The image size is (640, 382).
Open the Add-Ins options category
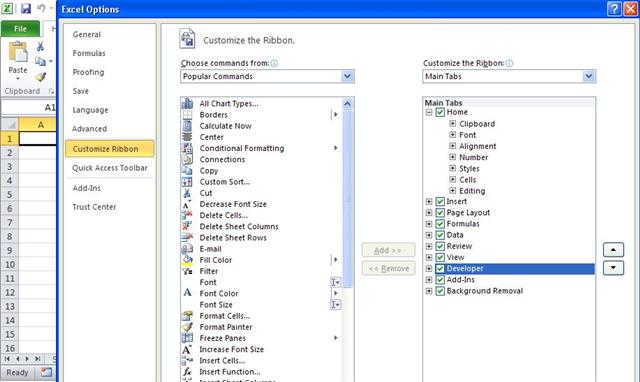coord(87,188)
